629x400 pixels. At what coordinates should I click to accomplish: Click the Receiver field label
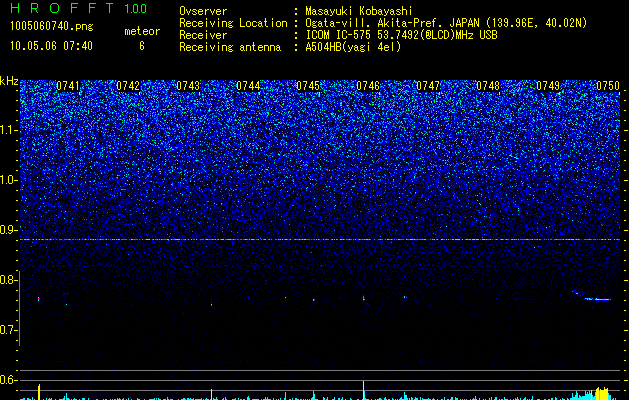click(203, 35)
